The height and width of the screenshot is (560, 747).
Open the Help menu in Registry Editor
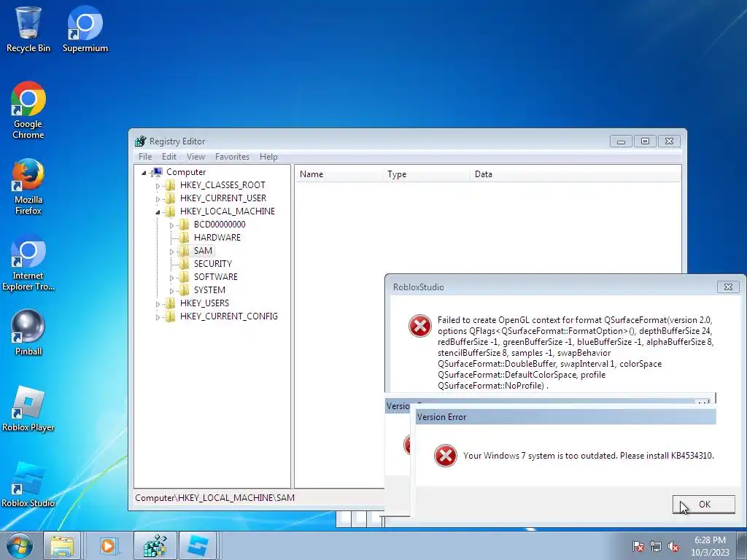pos(268,157)
